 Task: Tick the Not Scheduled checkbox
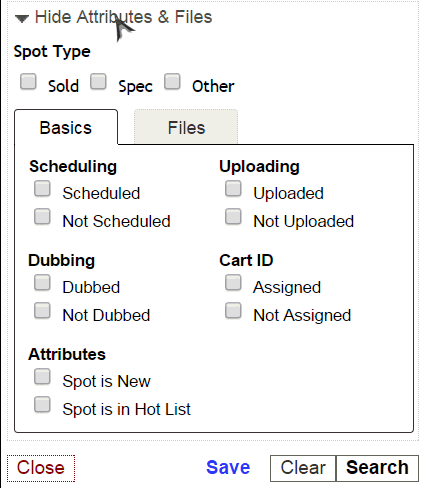42,217
